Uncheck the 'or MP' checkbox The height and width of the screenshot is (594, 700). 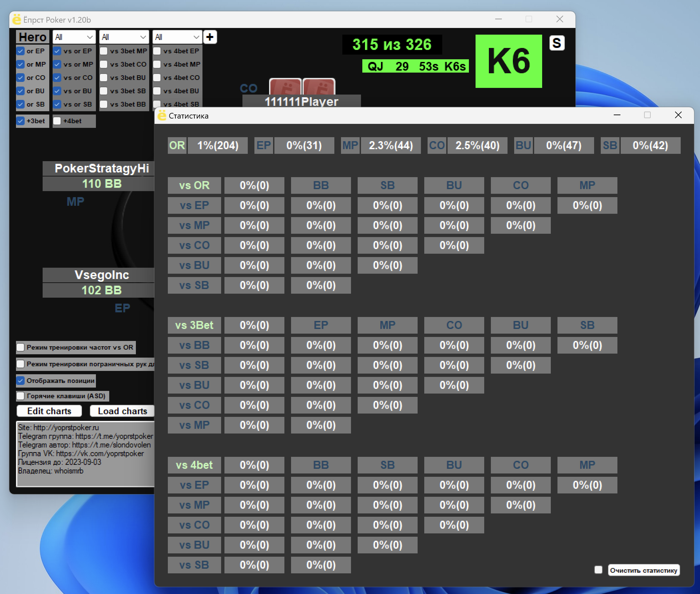click(x=21, y=64)
